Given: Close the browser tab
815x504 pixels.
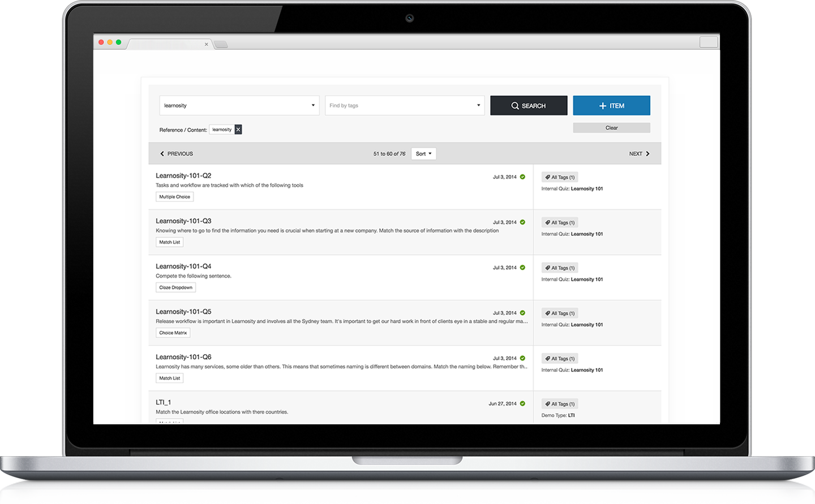Looking at the screenshot, I should click(207, 44).
